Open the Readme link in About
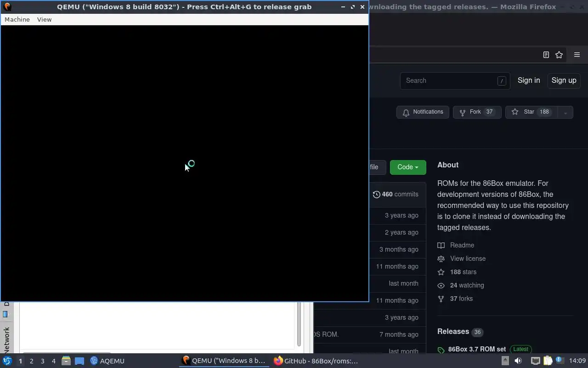Image resolution: width=588 pixels, height=368 pixels. (462, 245)
